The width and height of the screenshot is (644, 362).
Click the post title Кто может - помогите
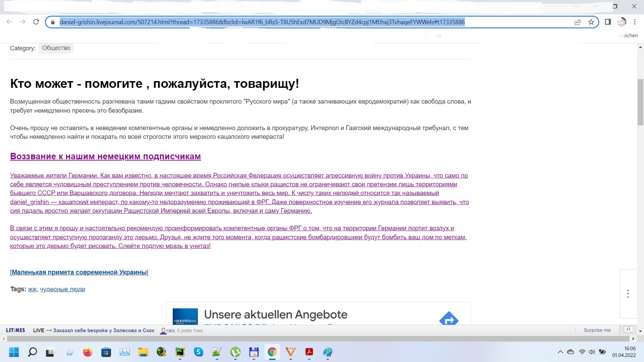pos(154,83)
